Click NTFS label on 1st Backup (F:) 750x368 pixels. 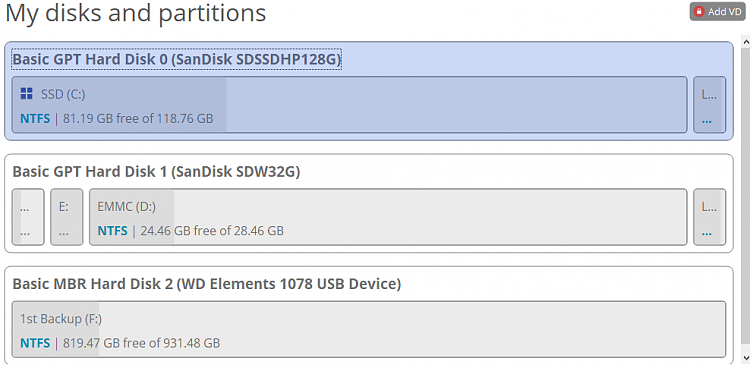(x=35, y=343)
